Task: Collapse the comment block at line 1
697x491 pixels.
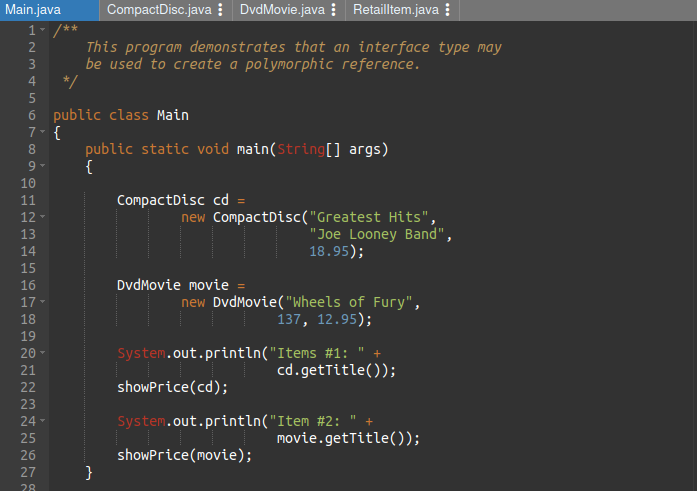Action: pos(42,30)
